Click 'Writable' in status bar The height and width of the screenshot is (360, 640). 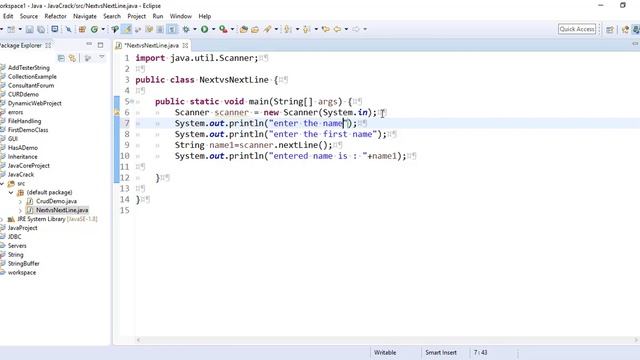[385, 352]
